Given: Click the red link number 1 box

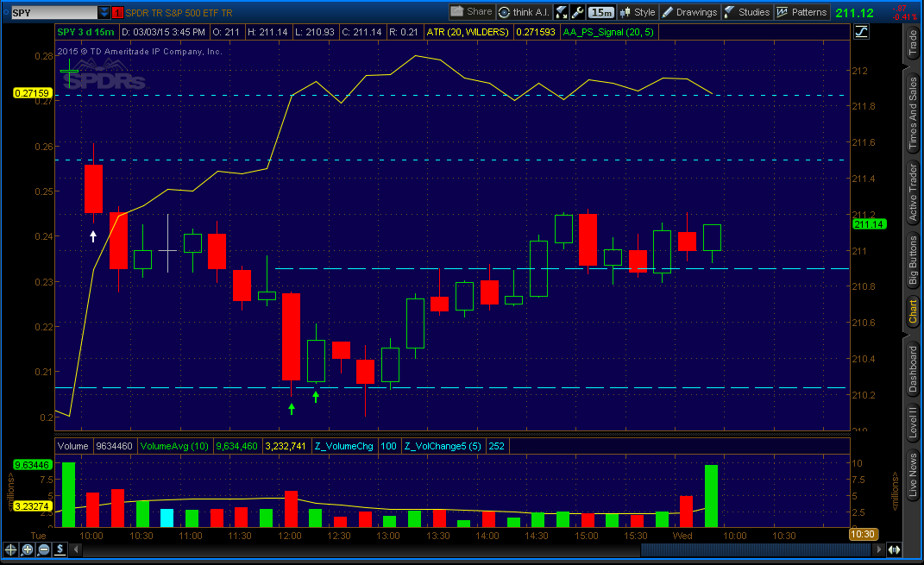Looking at the screenshot, I should (117, 12).
